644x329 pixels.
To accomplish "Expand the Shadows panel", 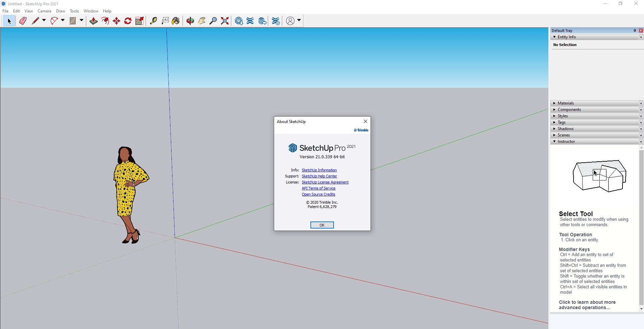I will click(x=554, y=129).
